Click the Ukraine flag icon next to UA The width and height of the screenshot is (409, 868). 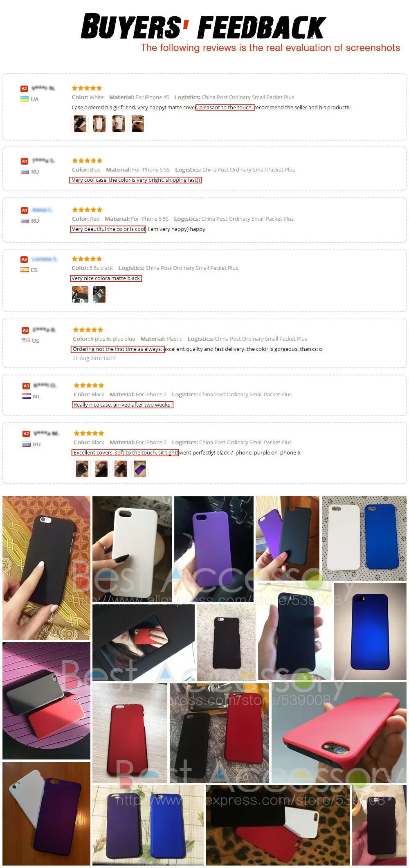click(25, 99)
